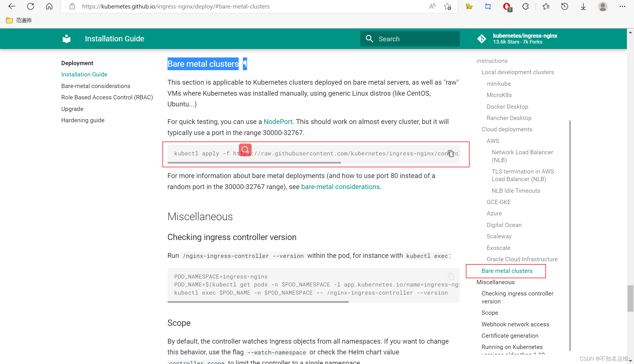634x364 pixels.
Task: Open Bare-metal considerations in left navigation
Action: point(96,86)
